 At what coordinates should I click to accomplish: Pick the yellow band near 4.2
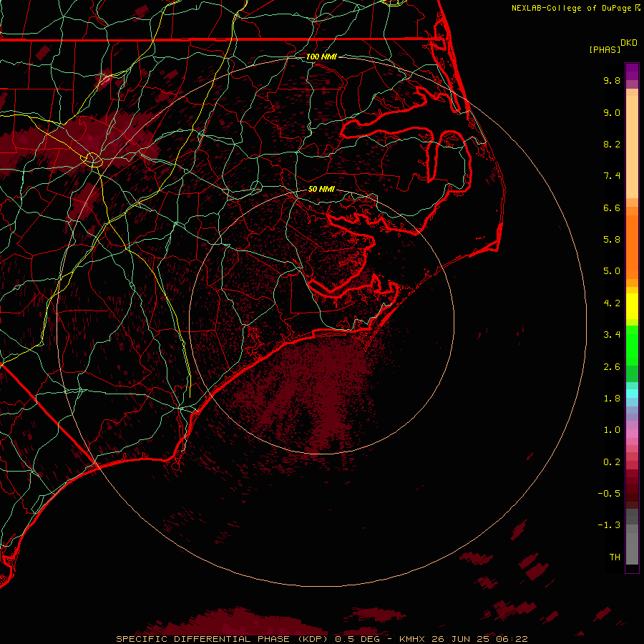[632, 306]
